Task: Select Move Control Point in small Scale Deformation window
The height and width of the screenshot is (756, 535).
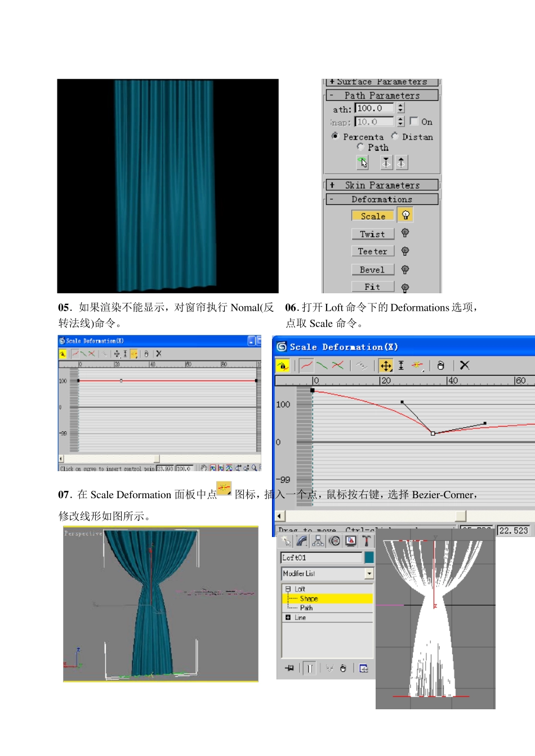Action: [x=117, y=354]
